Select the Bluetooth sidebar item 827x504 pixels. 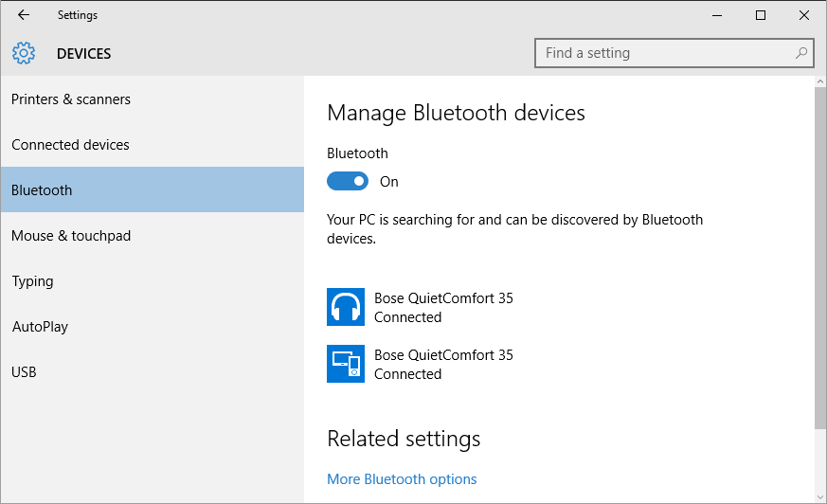[152, 189]
